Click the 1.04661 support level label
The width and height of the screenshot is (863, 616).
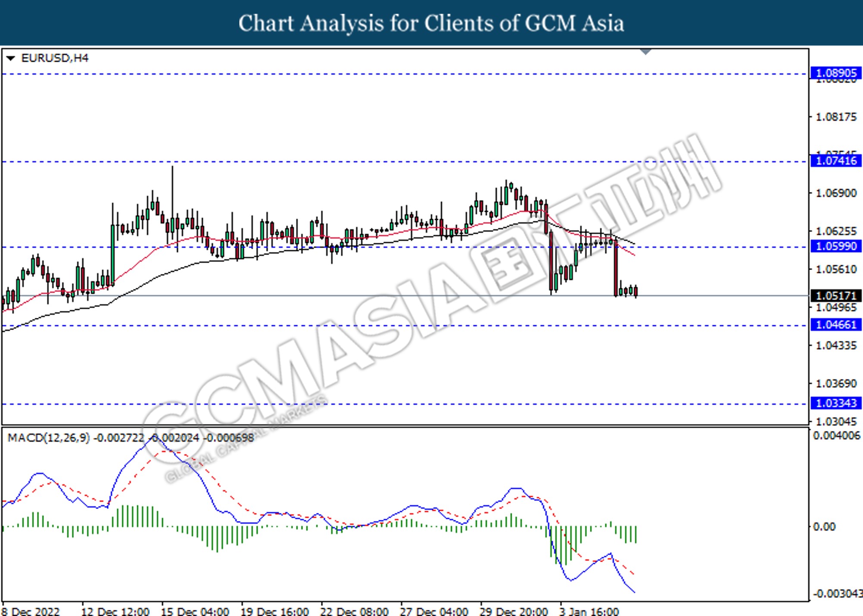[x=836, y=324]
